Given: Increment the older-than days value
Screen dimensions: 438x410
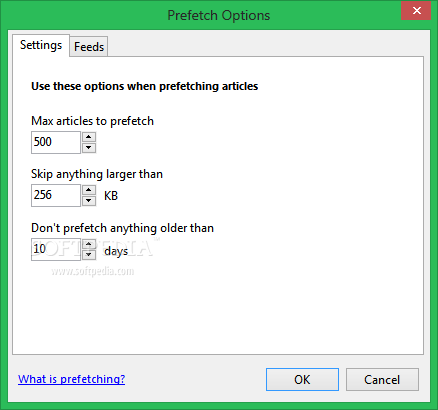Looking at the screenshot, I should click(x=89, y=244).
